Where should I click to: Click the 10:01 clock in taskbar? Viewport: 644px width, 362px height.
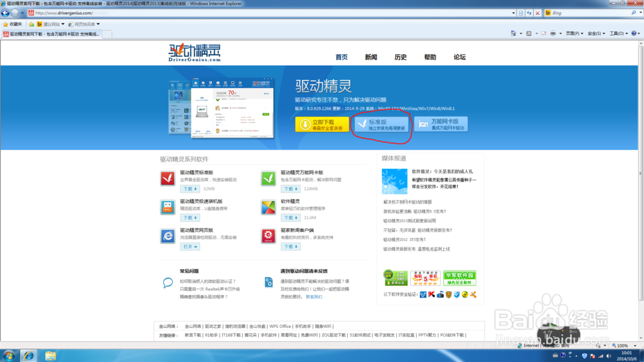click(x=627, y=352)
